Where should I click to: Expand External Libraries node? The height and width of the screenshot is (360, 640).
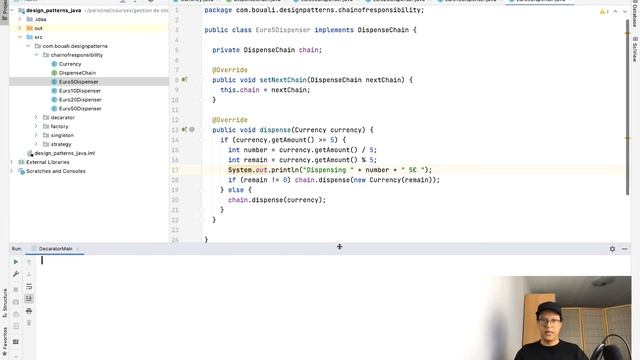12,162
